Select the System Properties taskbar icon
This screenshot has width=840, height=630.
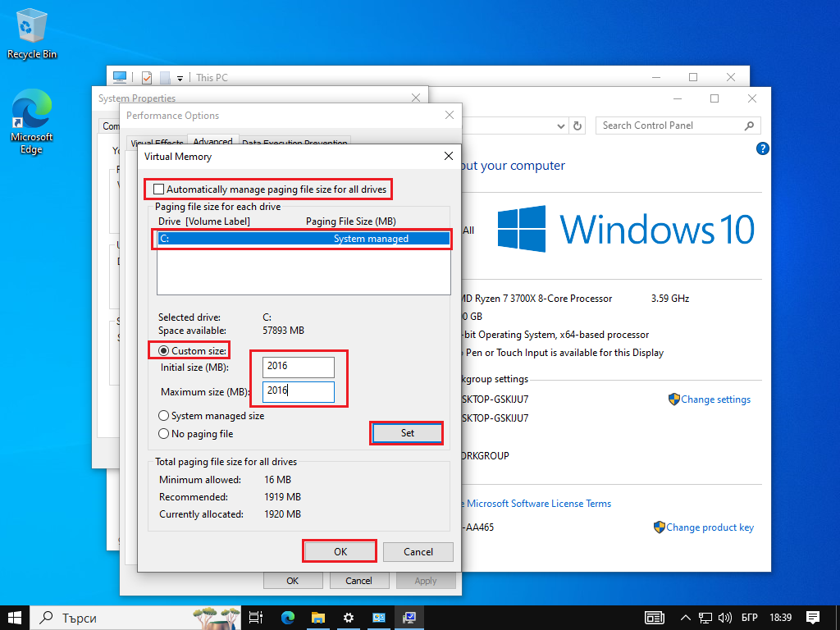409,618
